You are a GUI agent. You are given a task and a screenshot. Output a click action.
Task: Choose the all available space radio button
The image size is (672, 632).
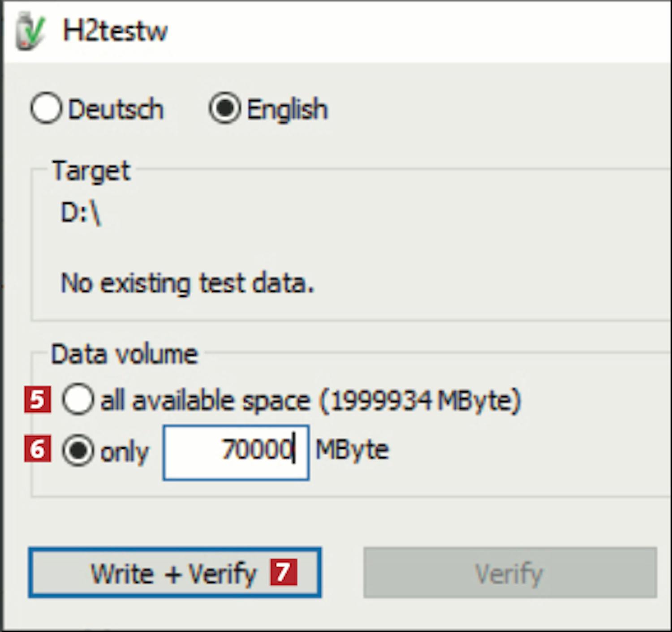[x=78, y=399]
